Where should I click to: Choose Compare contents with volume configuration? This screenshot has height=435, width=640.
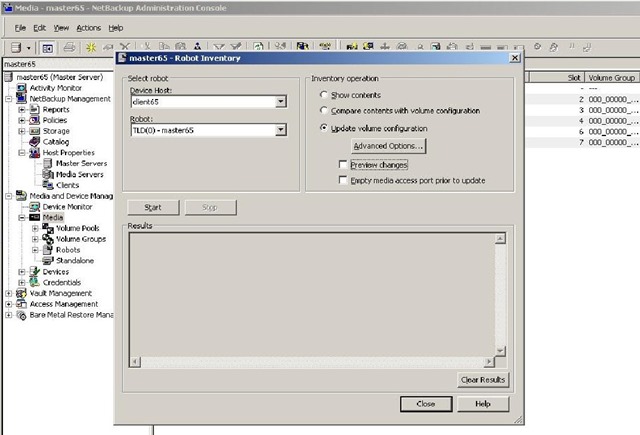point(324,110)
